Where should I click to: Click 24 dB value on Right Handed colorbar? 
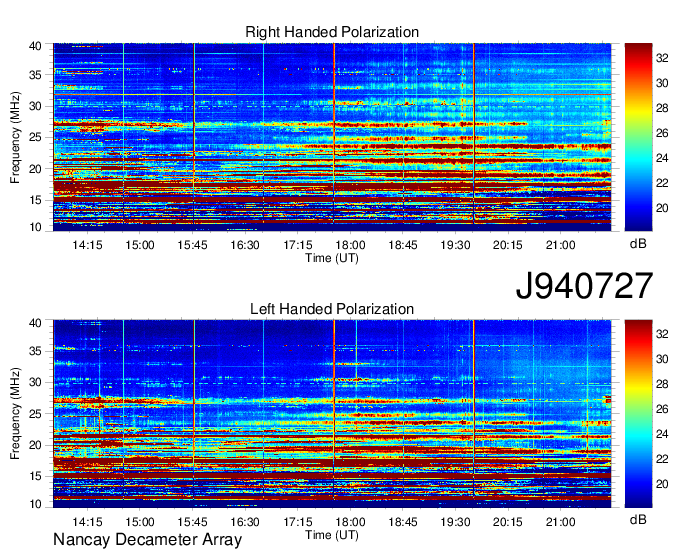pyautogui.click(x=662, y=158)
